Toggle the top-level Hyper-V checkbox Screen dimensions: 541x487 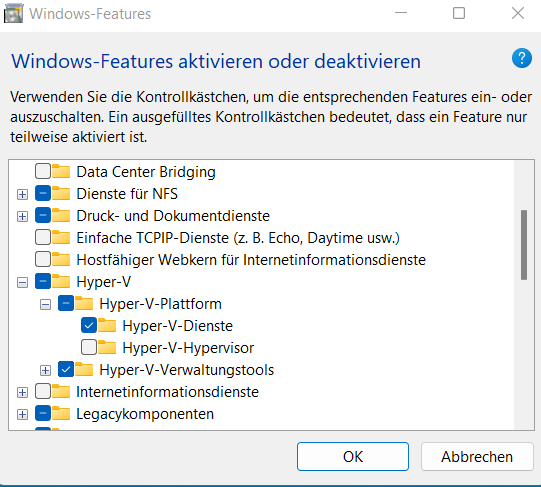coord(43,281)
